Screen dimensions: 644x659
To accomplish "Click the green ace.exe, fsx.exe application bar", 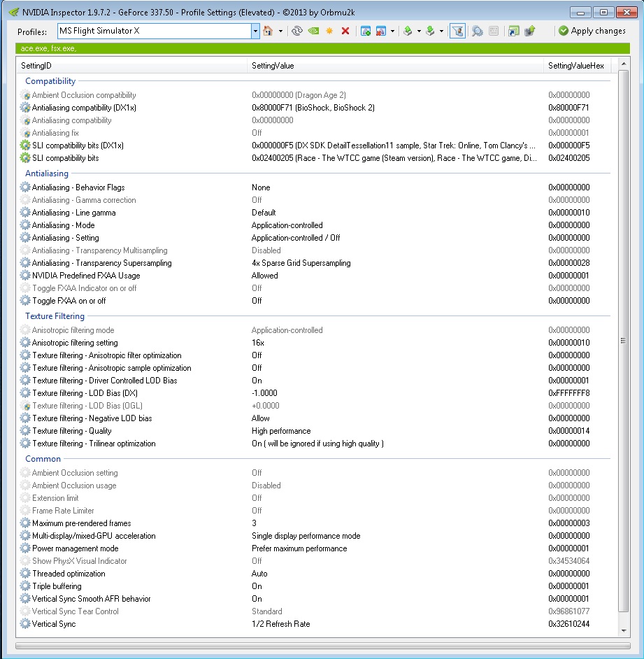I will [322, 48].
